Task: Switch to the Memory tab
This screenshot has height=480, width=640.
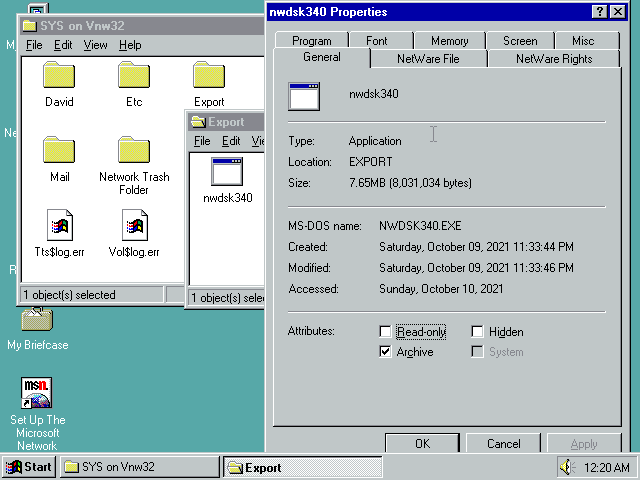Action: coord(449,41)
